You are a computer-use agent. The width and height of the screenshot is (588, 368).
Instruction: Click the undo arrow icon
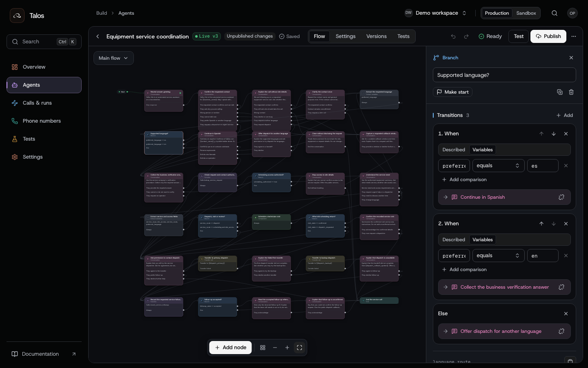point(453,36)
